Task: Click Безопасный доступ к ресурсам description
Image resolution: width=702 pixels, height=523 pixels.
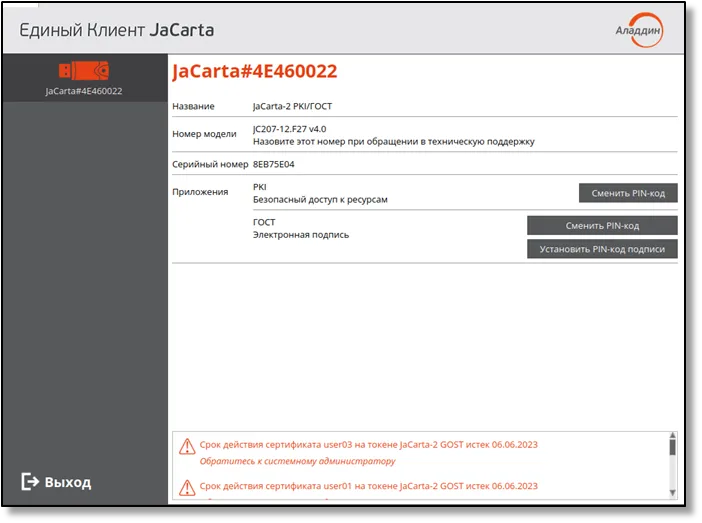Action: [x=320, y=200]
